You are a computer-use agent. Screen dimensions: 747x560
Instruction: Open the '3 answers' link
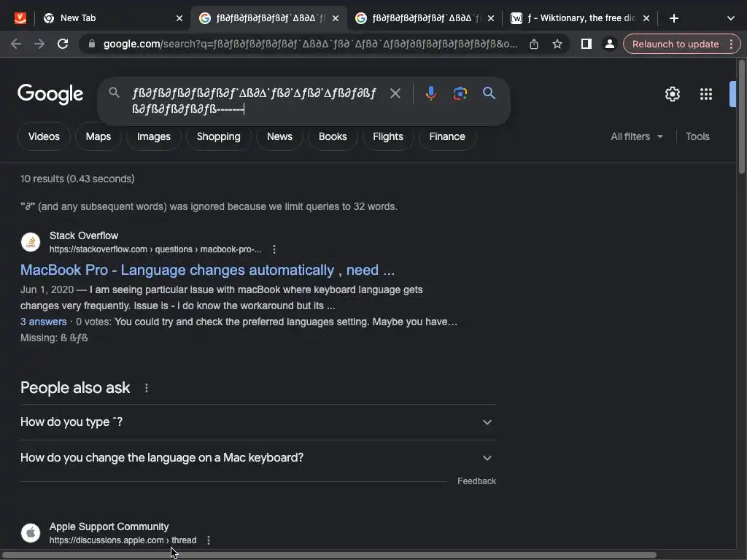click(x=43, y=322)
